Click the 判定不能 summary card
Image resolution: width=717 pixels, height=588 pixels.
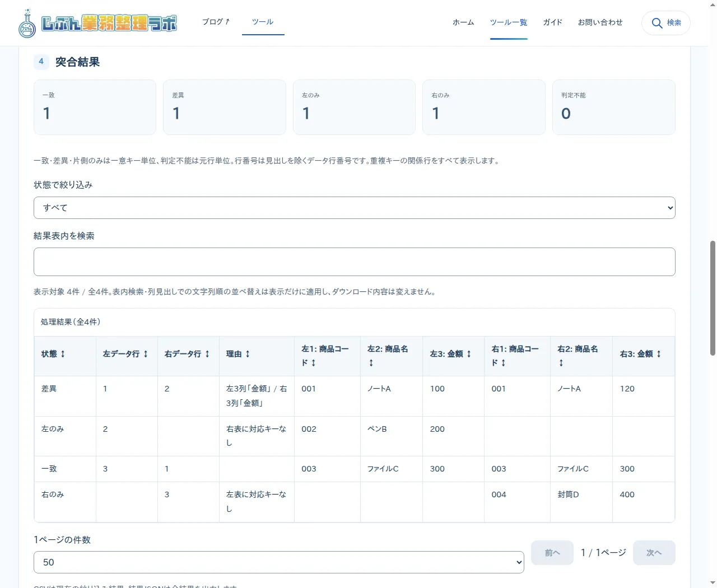pos(614,107)
